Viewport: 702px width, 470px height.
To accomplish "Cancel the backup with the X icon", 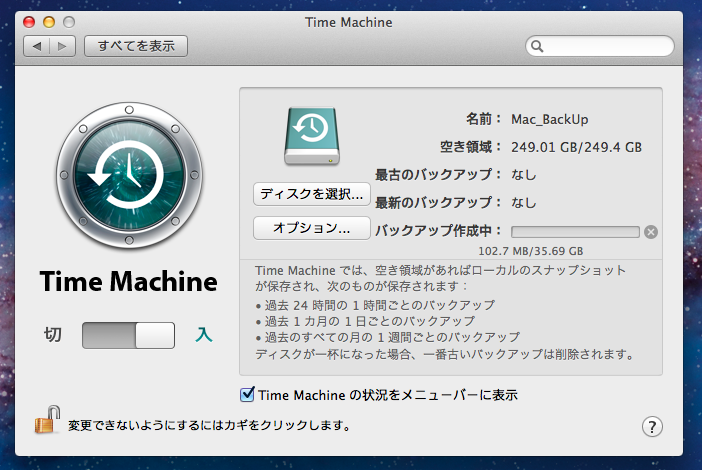I will click(651, 232).
